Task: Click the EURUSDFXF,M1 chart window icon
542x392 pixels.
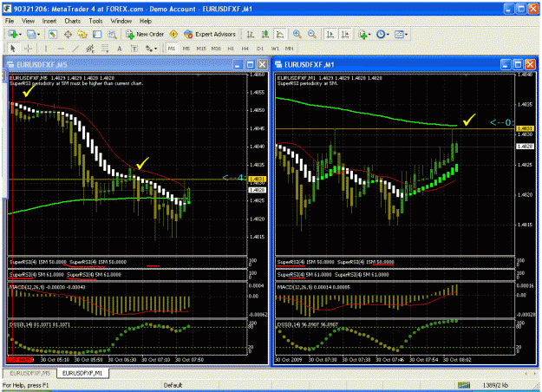Action: tap(278, 65)
